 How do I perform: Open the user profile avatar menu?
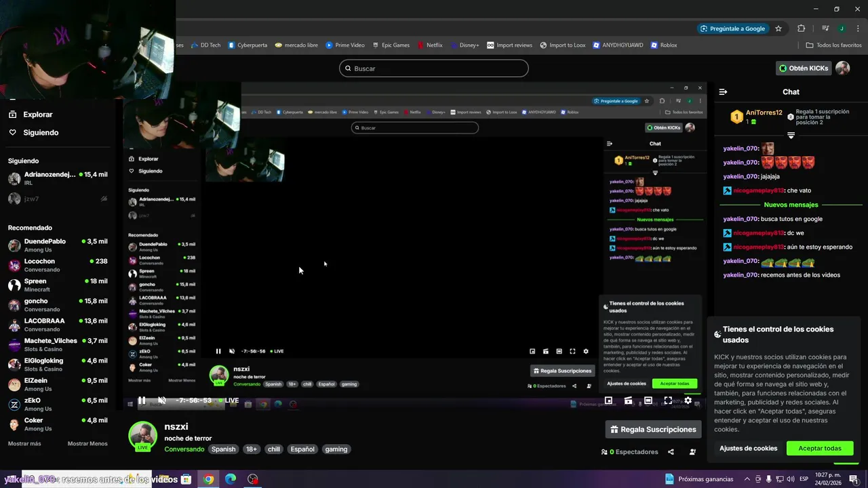(842, 68)
